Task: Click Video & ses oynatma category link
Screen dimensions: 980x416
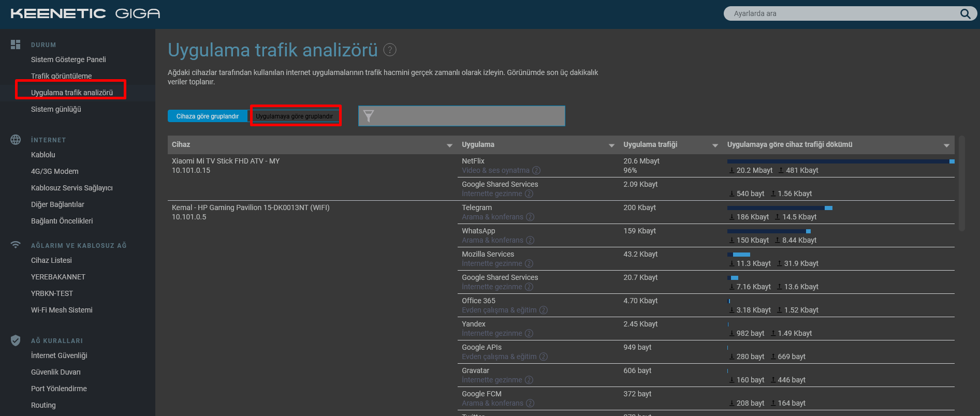Action: (495, 170)
